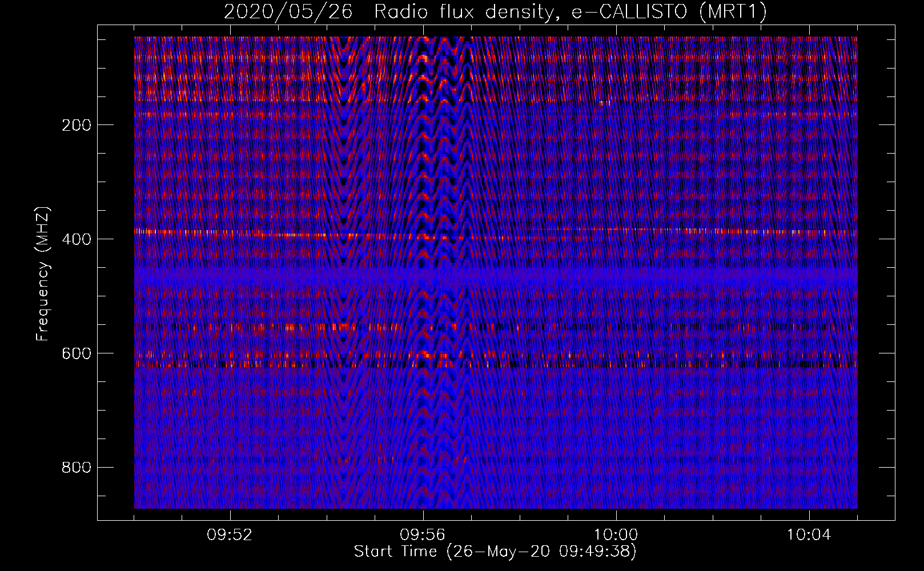Viewport: 924px width, 571px height.
Task: Click the 09:56 time tick label
Action: click(x=423, y=535)
